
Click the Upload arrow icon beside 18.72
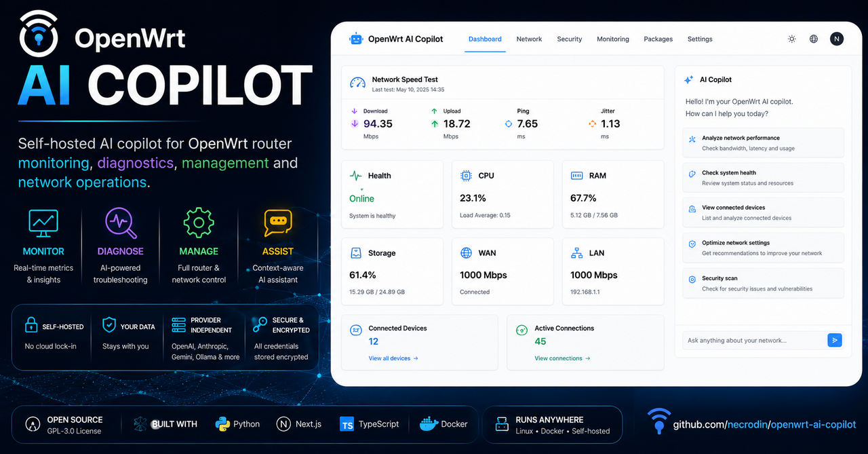coord(435,124)
